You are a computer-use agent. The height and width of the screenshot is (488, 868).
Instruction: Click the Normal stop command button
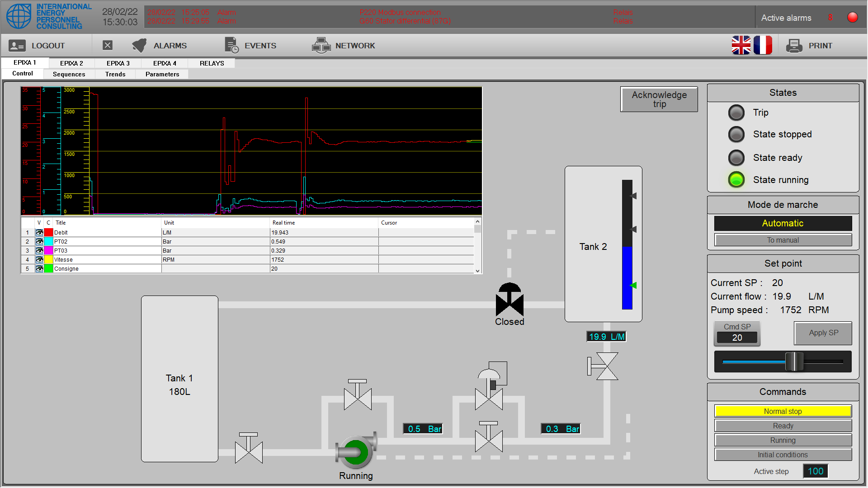coord(783,411)
